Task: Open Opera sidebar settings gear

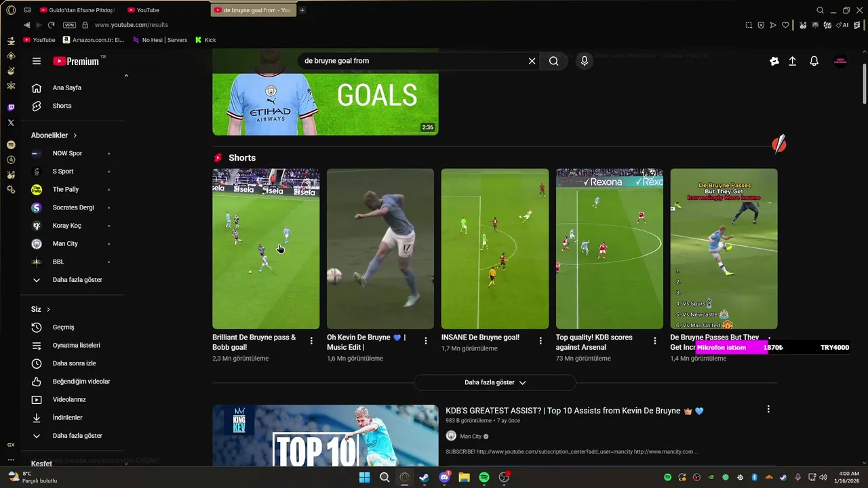Action: point(11,190)
